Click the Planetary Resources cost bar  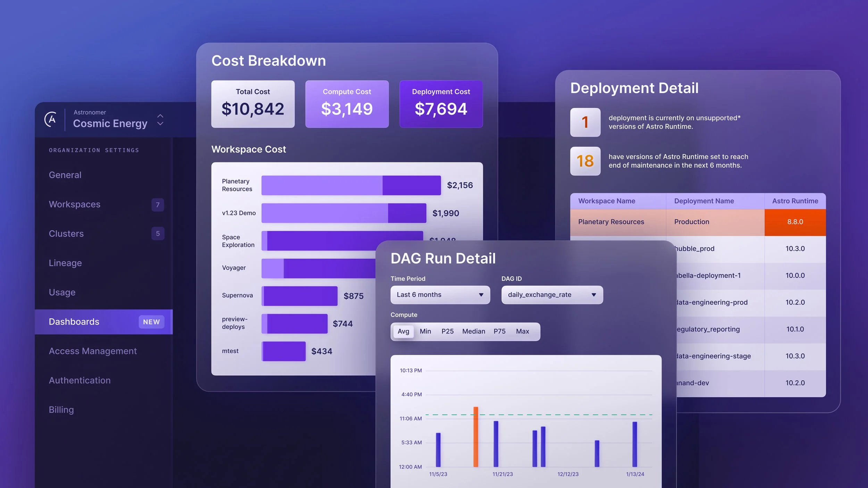click(351, 185)
